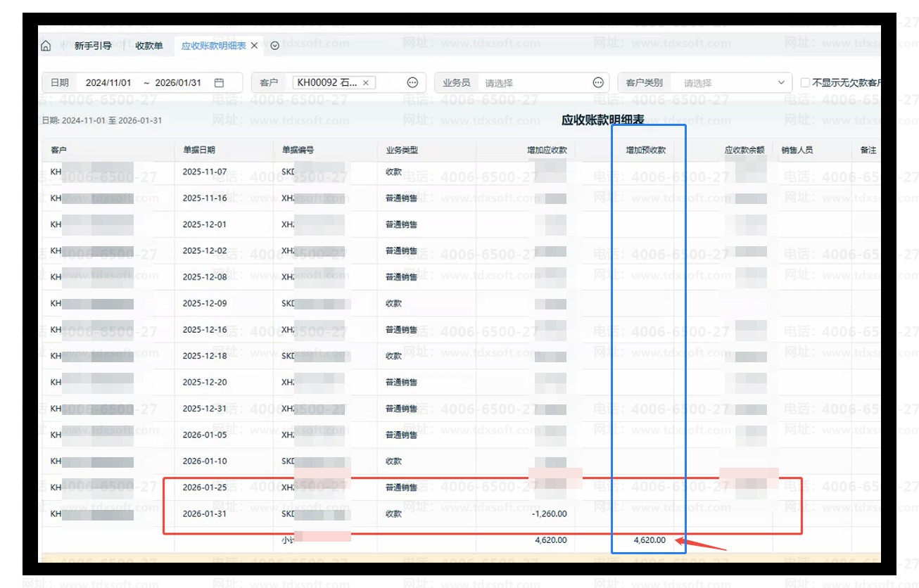This screenshot has width=919, height=588.
Task: Expand the 客户类别 dropdown
Action: pos(781,82)
